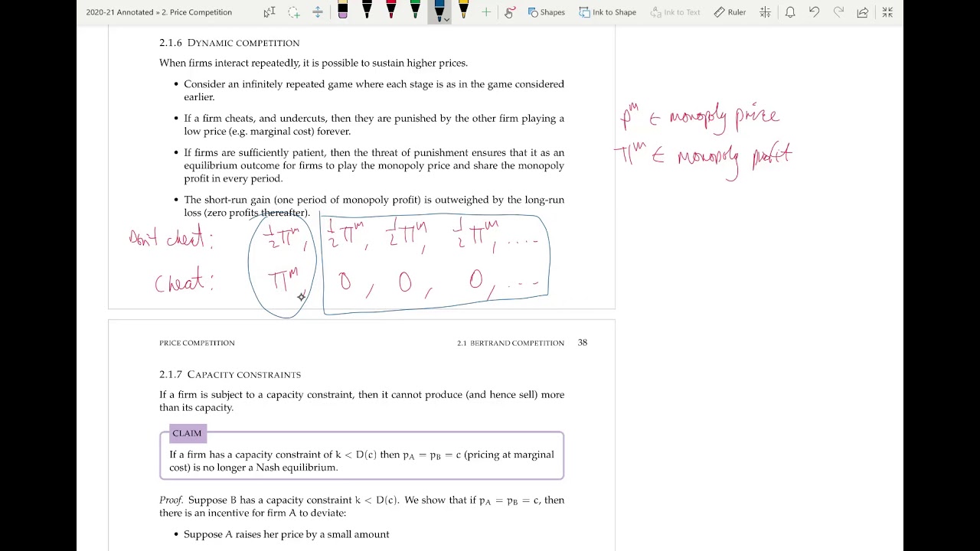Choose the lasso select tool
This screenshot has height=551, width=980.
click(294, 12)
